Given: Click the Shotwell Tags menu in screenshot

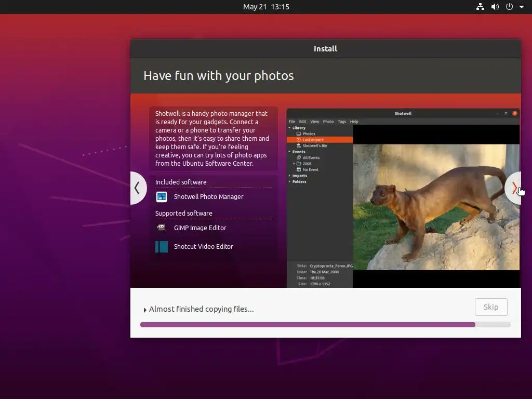Looking at the screenshot, I should pyautogui.click(x=342, y=122).
